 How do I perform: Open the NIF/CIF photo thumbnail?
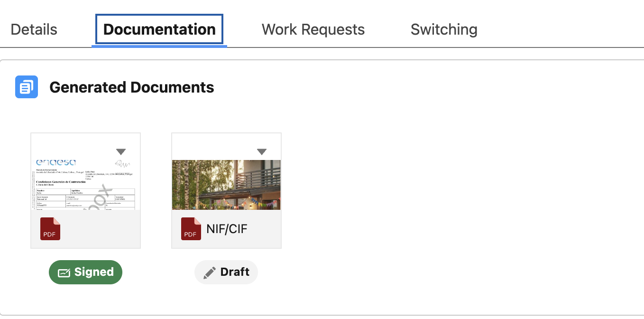click(226, 185)
